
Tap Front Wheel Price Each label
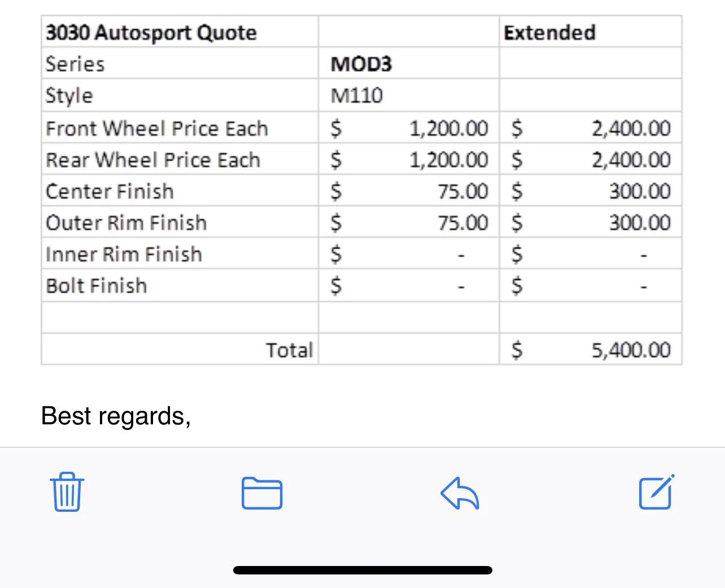(157, 128)
